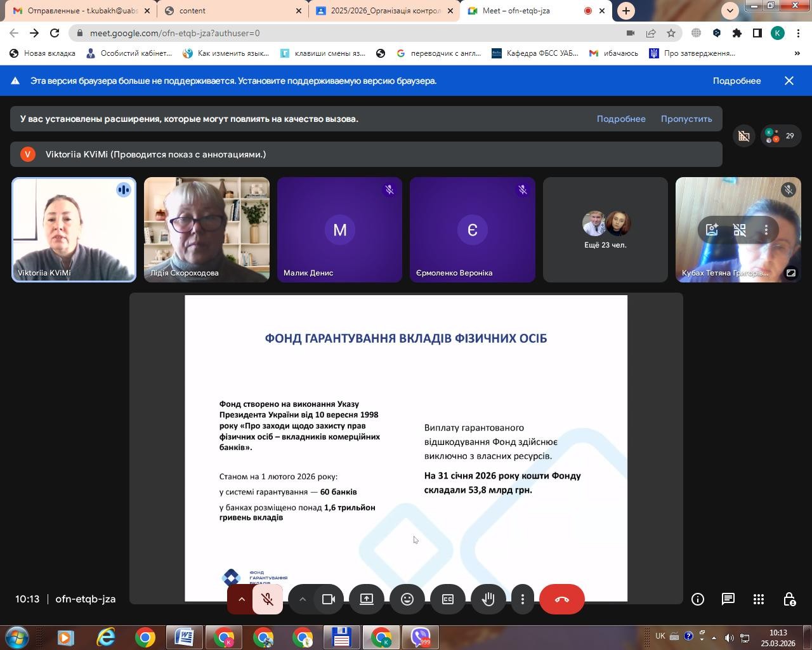This screenshot has height=650, width=812.
Task: Open the activities grid icon
Action: point(758,599)
